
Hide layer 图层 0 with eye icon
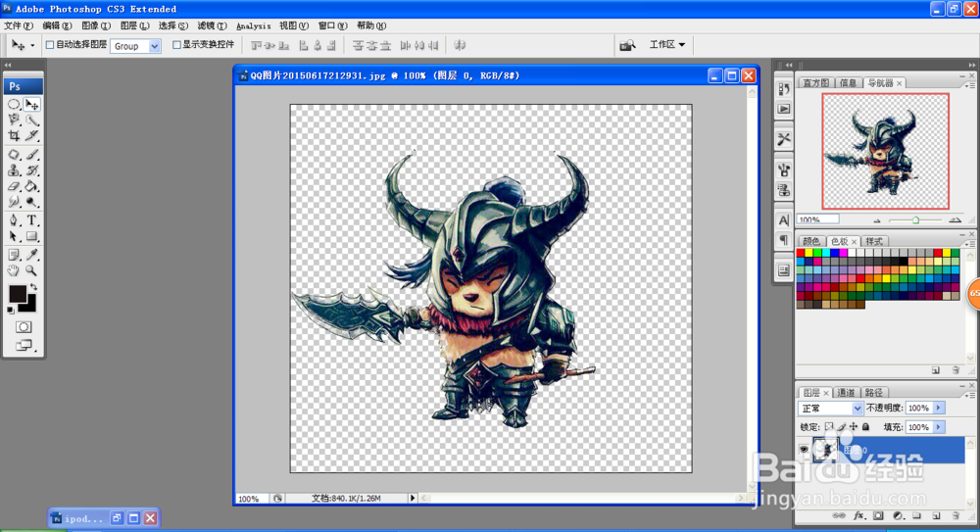804,450
